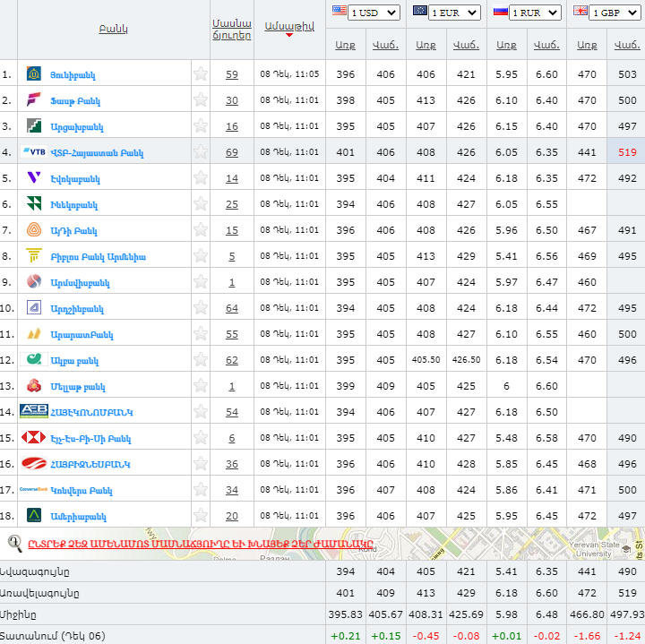Click the USD buy fluctuation value +0.21
This screenshot has width=645, height=644.
345,636
